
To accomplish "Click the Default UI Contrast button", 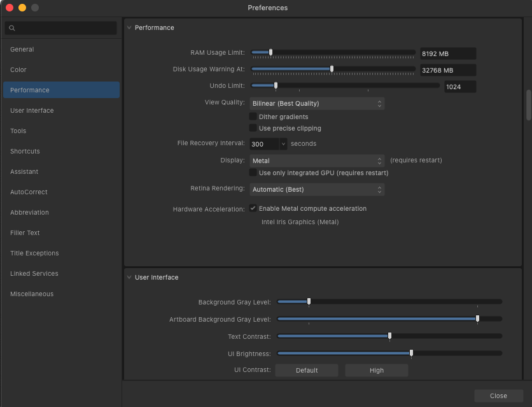I will point(307,371).
